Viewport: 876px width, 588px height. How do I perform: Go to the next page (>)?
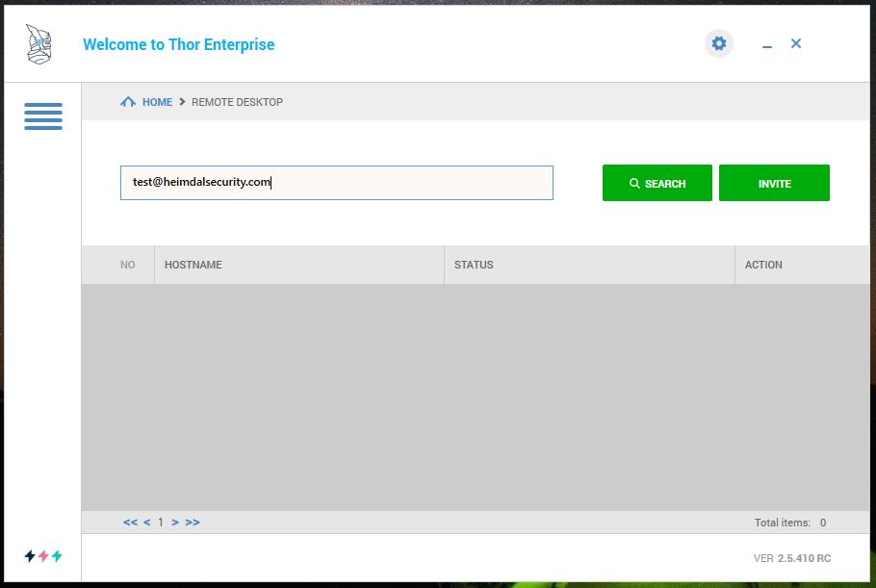coord(175,523)
